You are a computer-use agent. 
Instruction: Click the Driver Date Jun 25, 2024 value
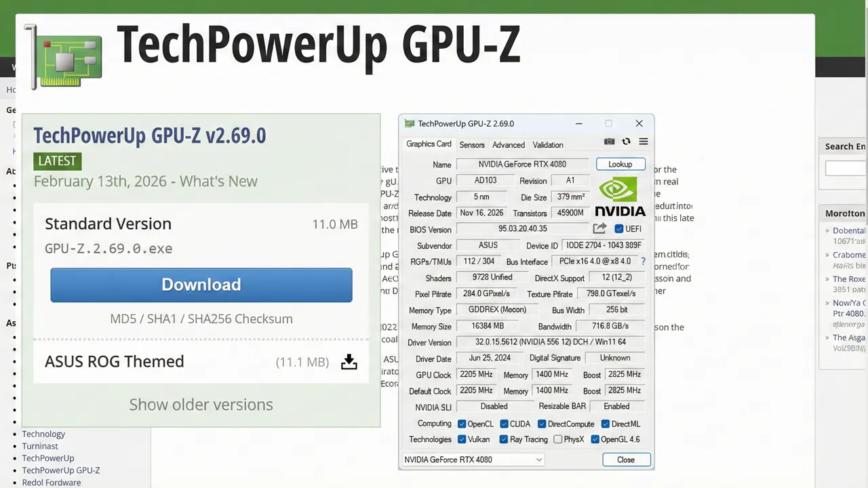point(490,358)
